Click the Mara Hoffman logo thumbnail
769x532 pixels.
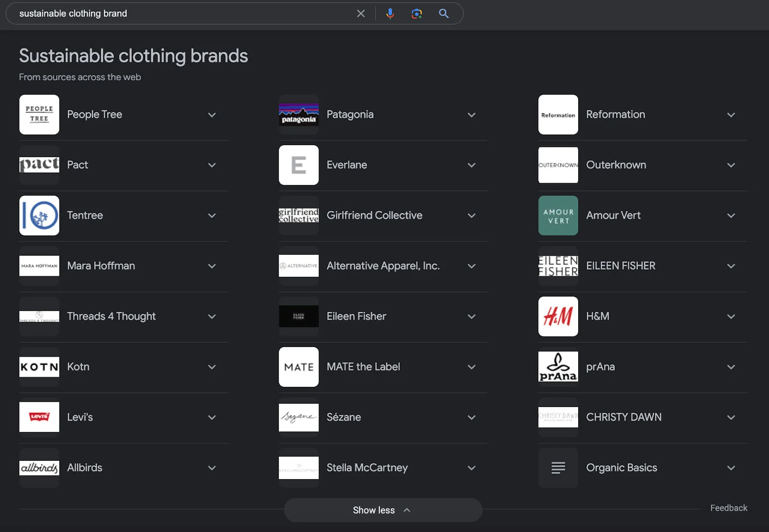tap(39, 266)
